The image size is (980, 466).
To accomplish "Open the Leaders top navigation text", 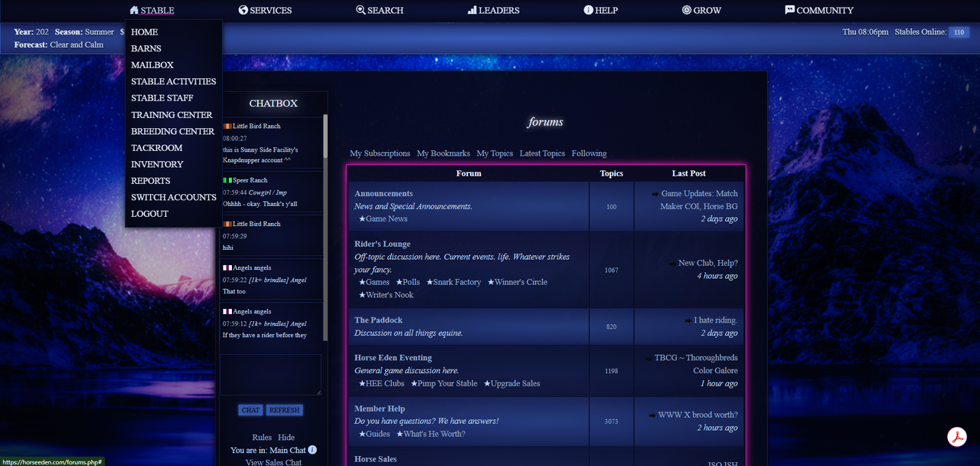I will click(x=499, y=11).
